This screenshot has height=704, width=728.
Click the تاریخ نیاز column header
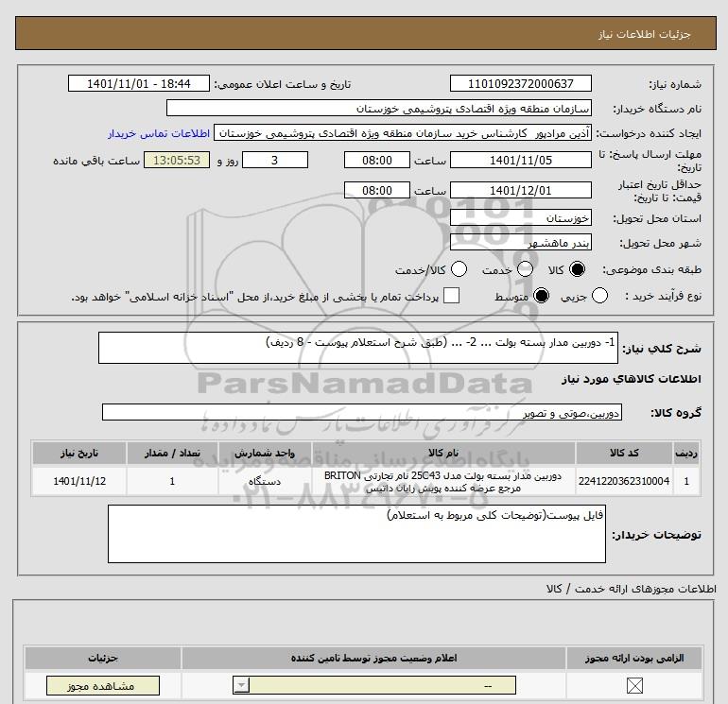point(79,453)
